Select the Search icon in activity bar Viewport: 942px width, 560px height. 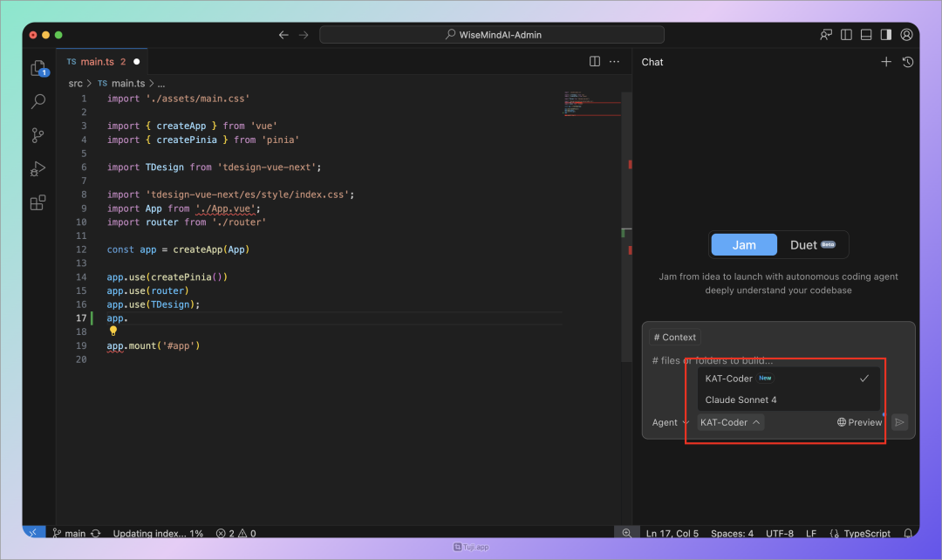[x=38, y=101]
